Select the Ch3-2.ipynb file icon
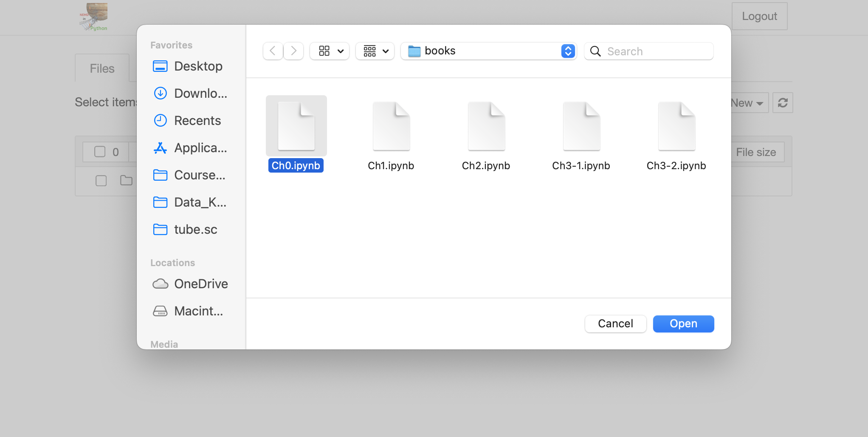 676,126
